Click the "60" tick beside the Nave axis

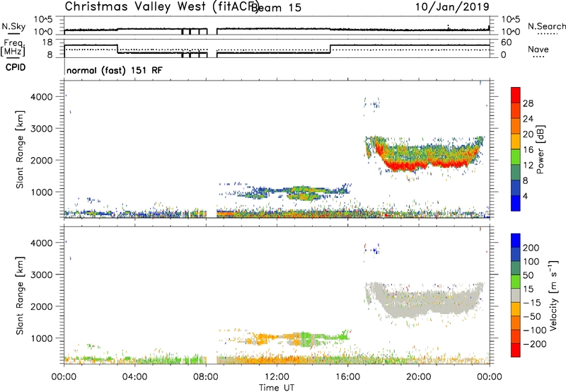click(x=506, y=42)
